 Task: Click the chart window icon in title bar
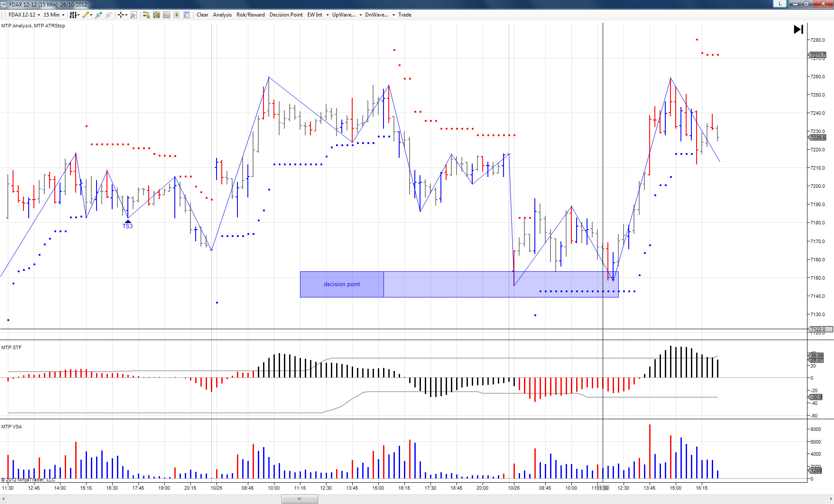pyautogui.click(x=3, y=4)
